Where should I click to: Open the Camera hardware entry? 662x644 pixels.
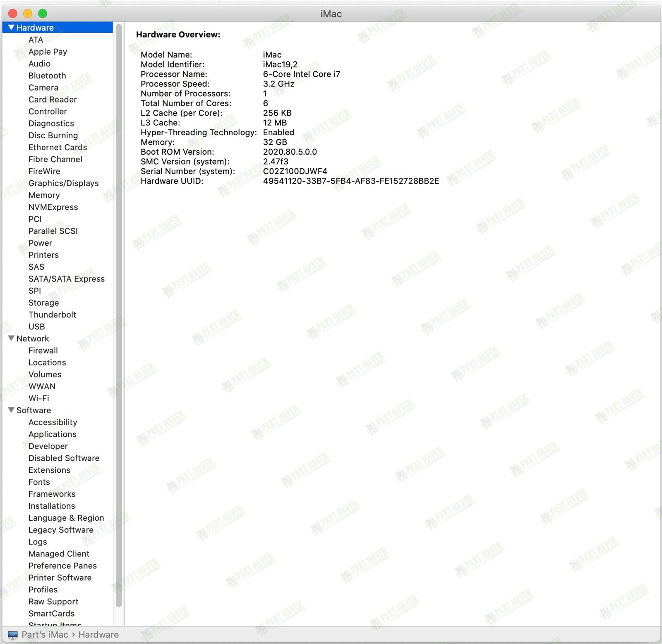[43, 88]
